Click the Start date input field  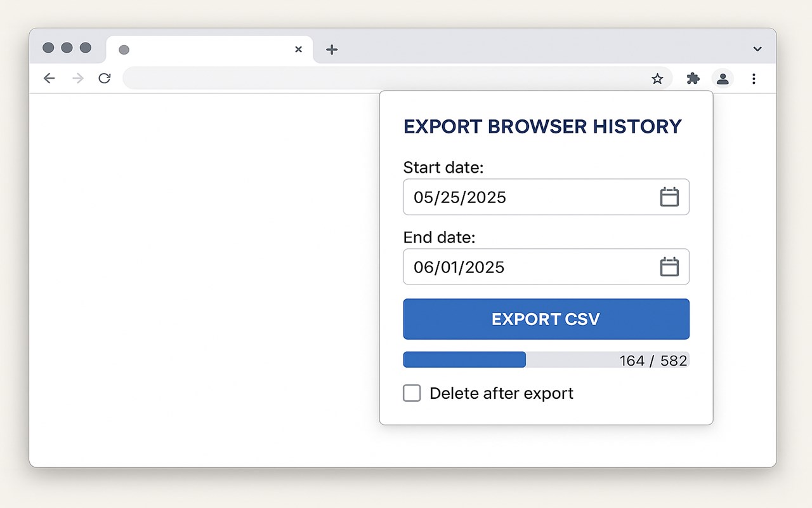pos(527,197)
